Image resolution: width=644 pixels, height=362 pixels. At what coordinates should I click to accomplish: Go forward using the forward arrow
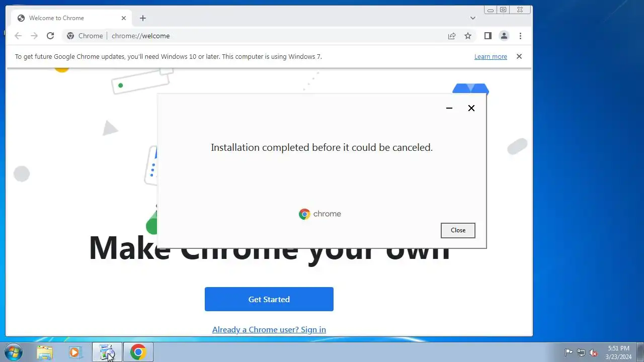(x=34, y=36)
